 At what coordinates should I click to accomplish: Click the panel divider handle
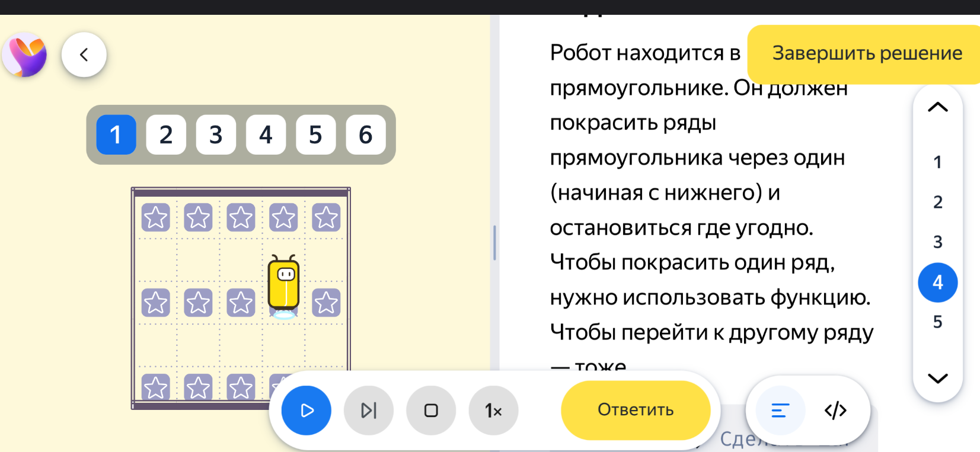pos(494,242)
